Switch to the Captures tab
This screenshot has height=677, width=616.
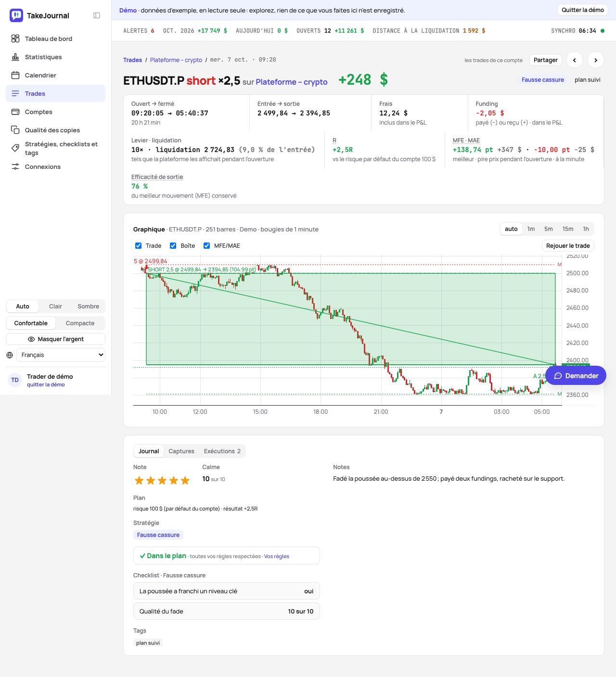tap(181, 451)
